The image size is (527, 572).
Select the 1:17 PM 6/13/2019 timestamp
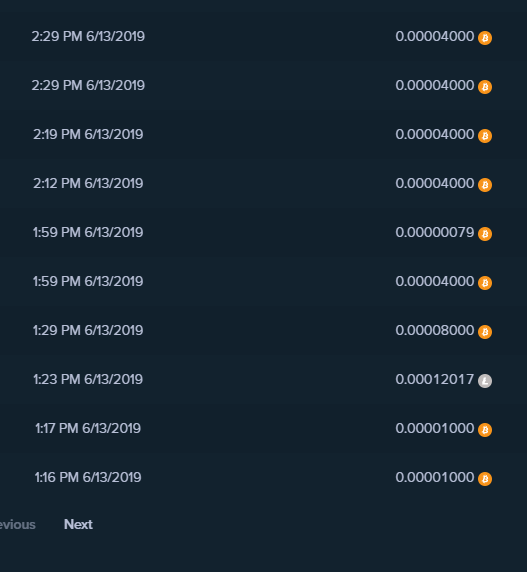tap(88, 428)
